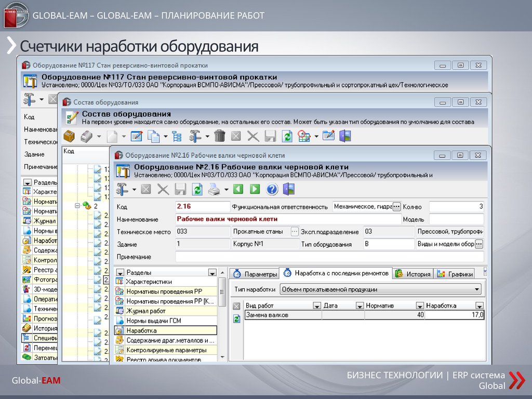The width and height of the screenshot is (532, 399).
Task: Click the Разделы list scrollbar down arrow
Action: pos(222,357)
